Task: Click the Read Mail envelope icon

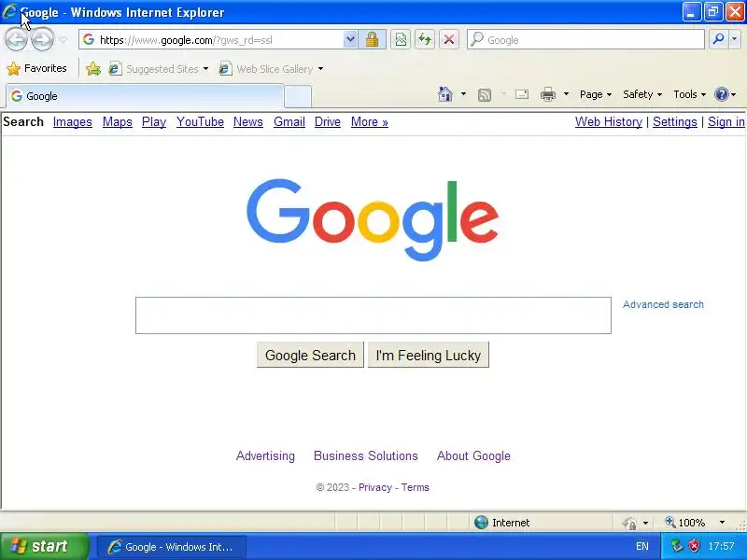Action: click(x=522, y=94)
